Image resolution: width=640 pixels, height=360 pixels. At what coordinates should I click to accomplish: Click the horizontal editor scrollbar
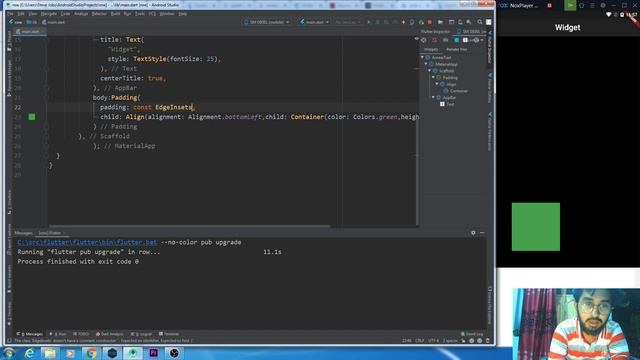[x=189, y=226]
